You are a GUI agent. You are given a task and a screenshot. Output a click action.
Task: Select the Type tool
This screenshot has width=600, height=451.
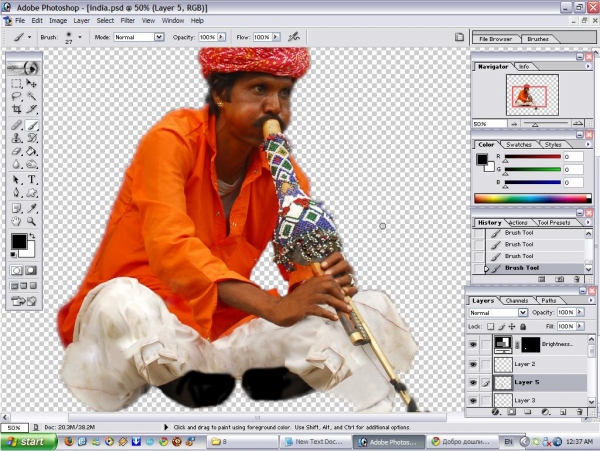tap(32, 179)
